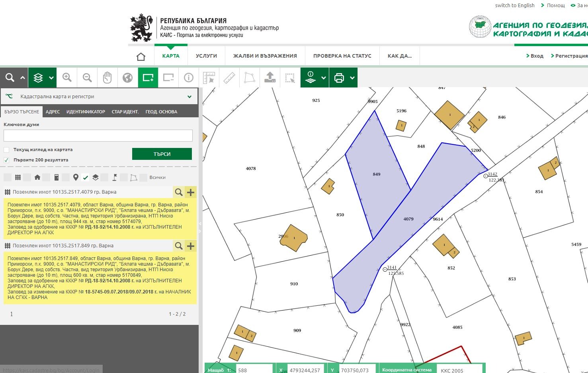Click the upload file icon in toolbar
This screenshot has width=588, height=373.
tap(270, 78)
